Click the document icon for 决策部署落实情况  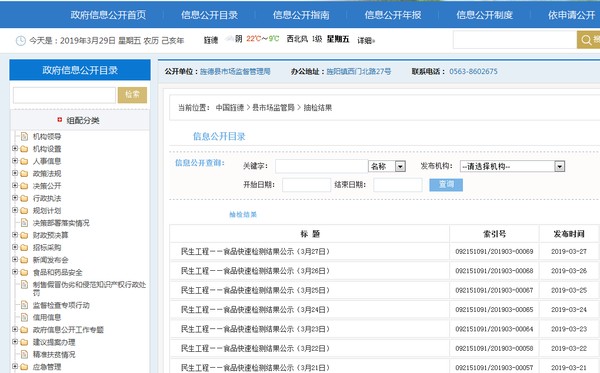point(24,223)
